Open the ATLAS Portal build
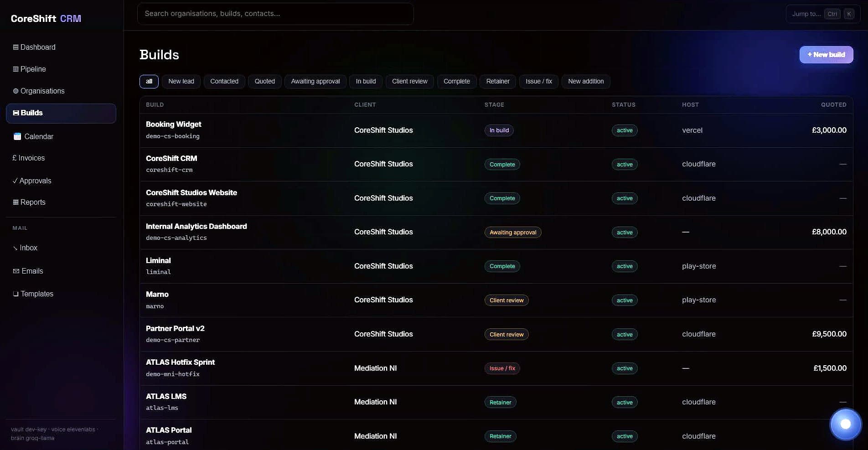 [x=496, y=435]
